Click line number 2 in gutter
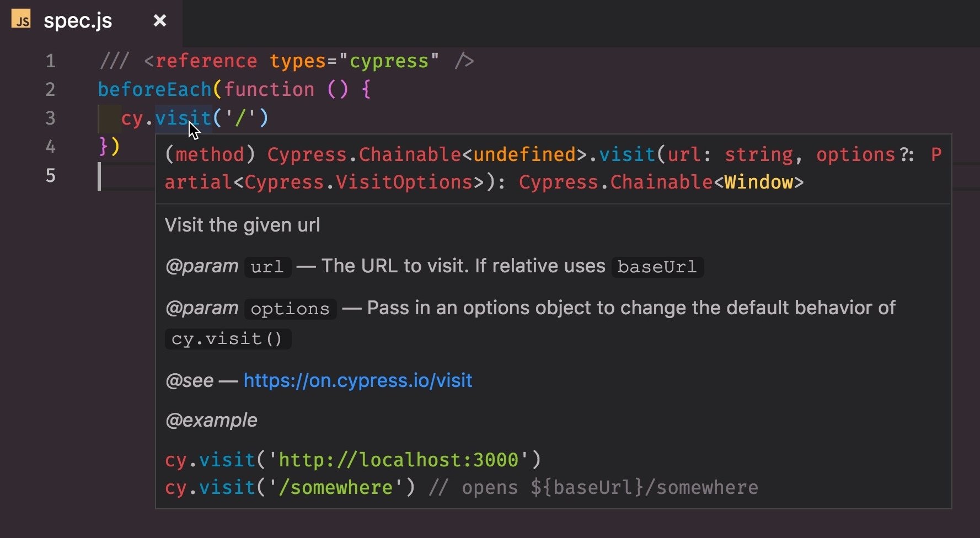This screenshot has height=538, width=980. (50, 89)
